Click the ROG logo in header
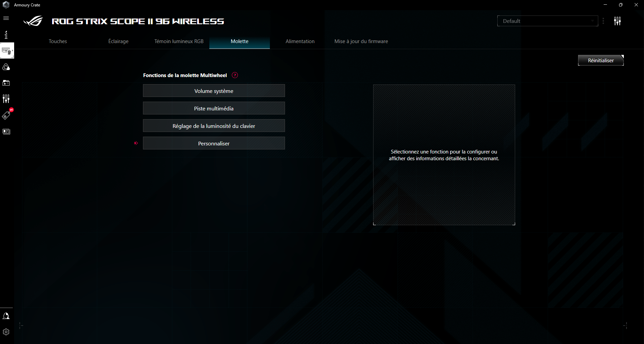 coord(33,21)
